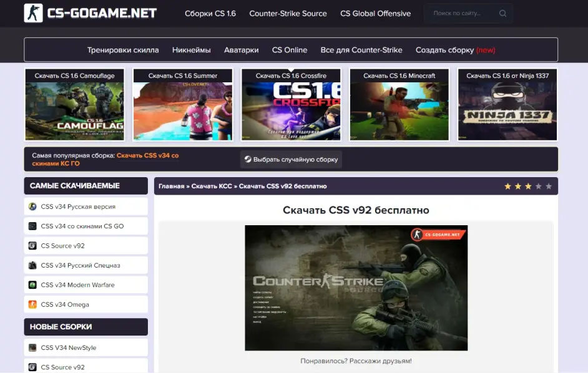Screen dimensions: 588x373
Task: Click the icon beside CSS V34 NewStyle
Action: pos(32,348)
